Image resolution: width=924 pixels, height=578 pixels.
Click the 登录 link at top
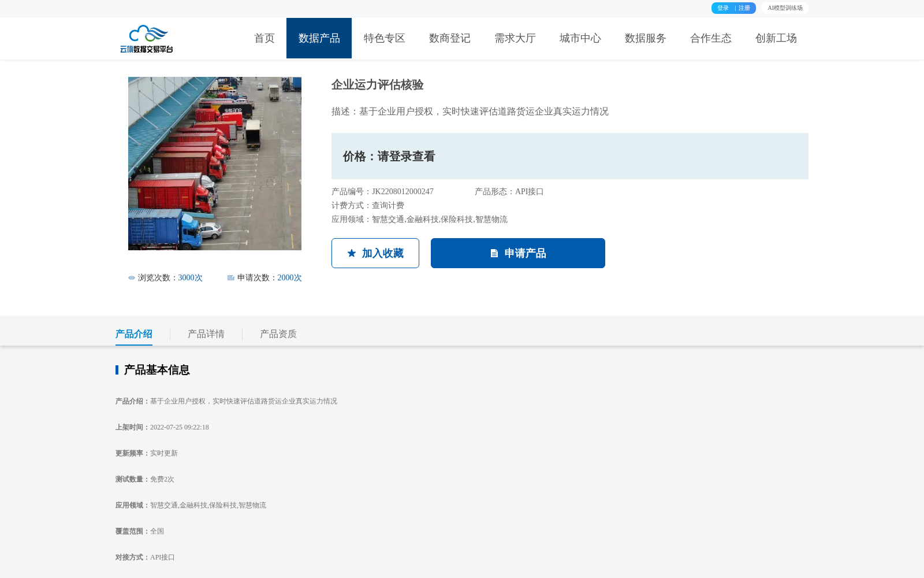723,8
